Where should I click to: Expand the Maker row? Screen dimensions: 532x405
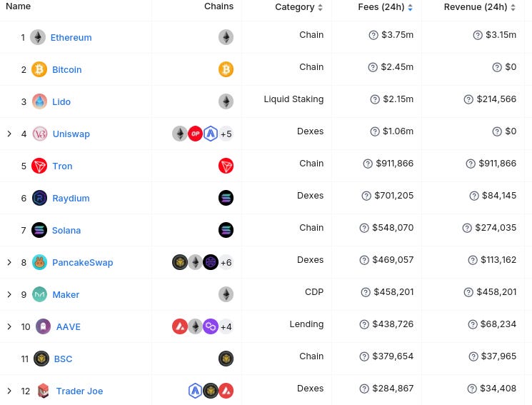[x=9, y=294]
